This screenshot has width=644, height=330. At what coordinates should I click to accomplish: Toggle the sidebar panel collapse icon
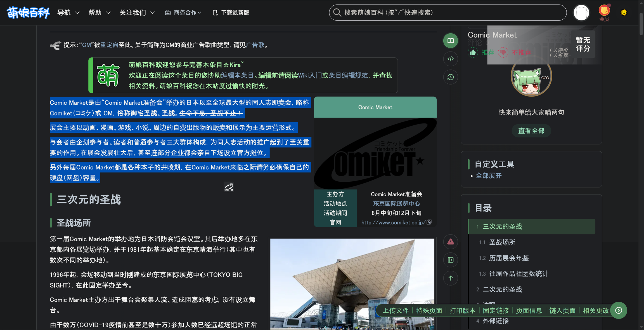click(x=450, y=260)
